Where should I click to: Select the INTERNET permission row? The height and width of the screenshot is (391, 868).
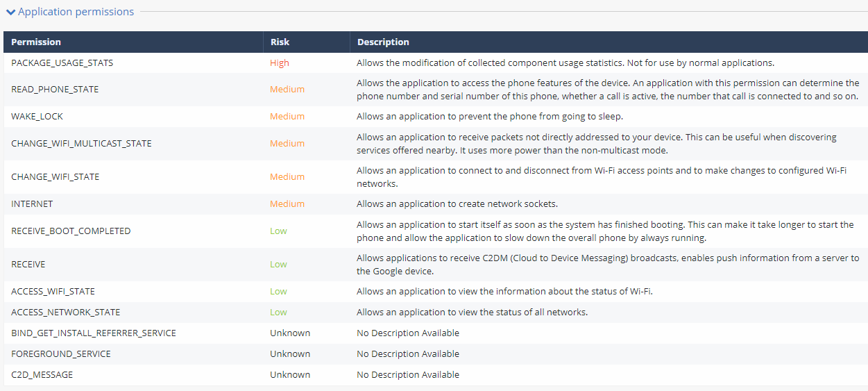point(32,203)
